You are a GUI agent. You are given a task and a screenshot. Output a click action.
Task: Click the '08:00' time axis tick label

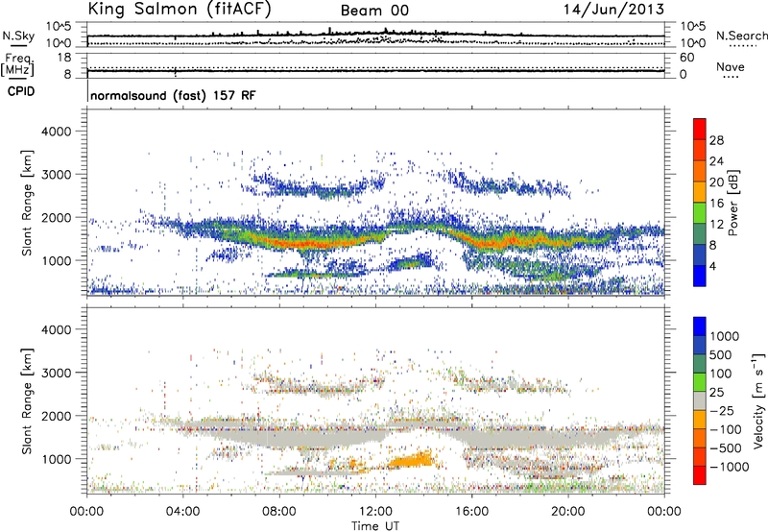pos(279,512)
